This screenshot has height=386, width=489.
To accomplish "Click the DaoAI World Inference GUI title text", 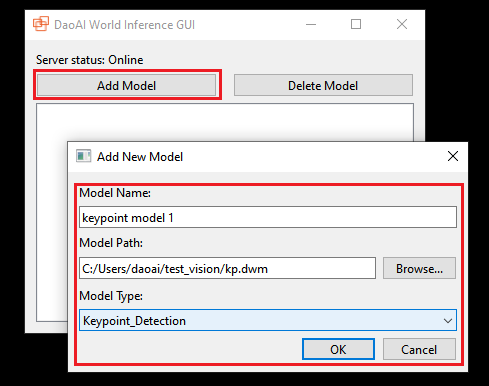I will 124,25.
